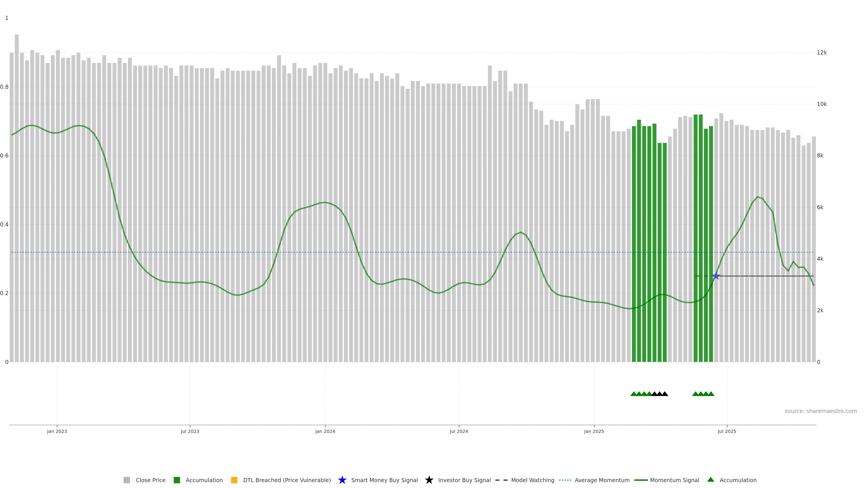Click the dotted Average Momentum legend line

coord(565,480)
